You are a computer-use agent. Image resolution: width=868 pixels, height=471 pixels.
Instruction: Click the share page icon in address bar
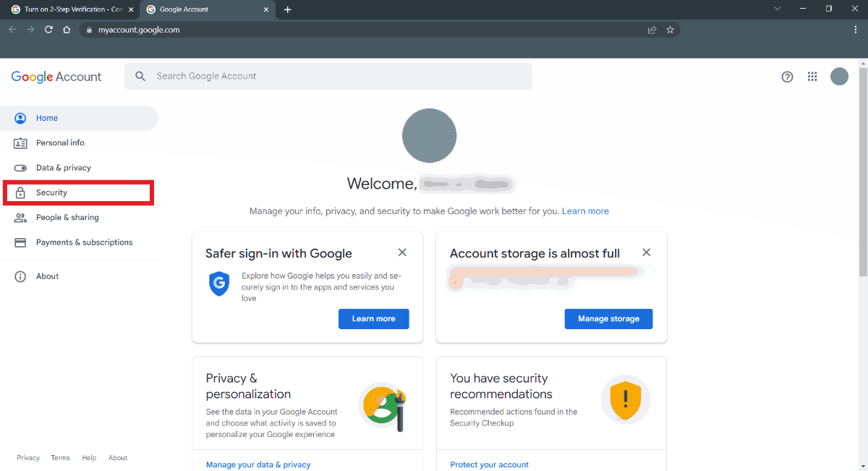point(652,30)
